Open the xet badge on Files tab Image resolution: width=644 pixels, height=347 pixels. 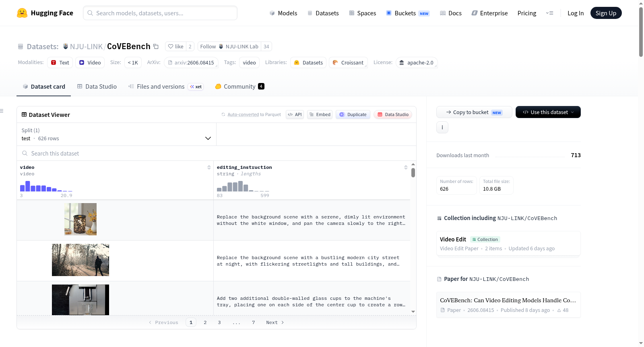(196, 87)
